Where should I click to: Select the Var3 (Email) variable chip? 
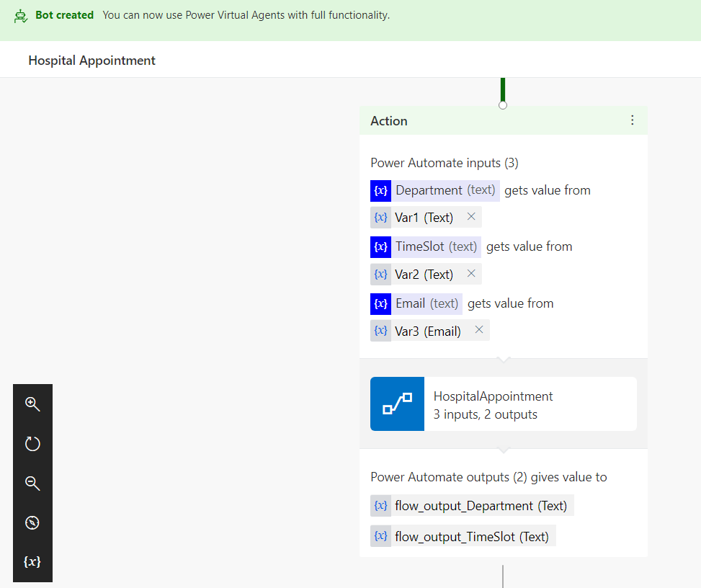coord(430,331)
